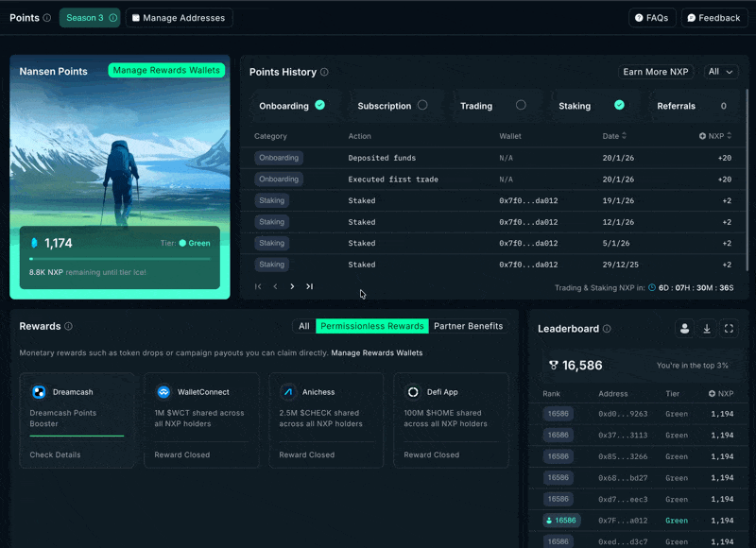Click Earn More NXP button
Image resolution: width=756 pixels, height=548 pixels.
[x=657, y=72]
